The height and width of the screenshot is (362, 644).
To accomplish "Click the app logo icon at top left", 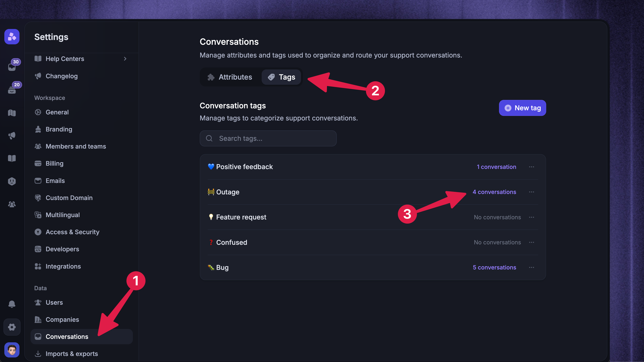I will click(x=12, y=37).
